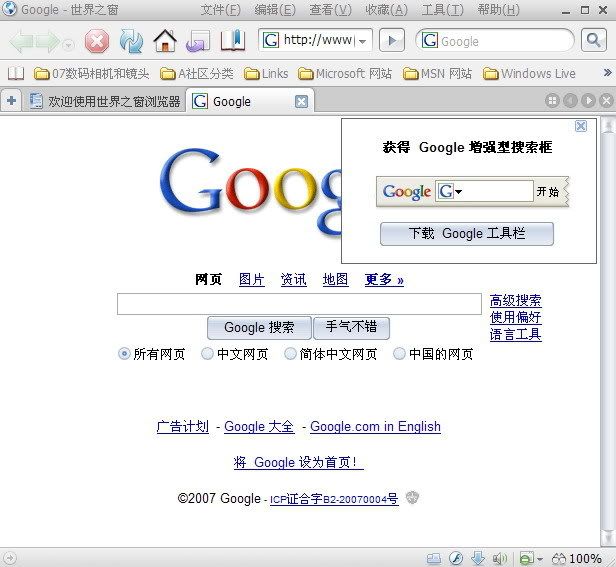
Task: Open the 使用偏好 link
Action: [515, 317]
